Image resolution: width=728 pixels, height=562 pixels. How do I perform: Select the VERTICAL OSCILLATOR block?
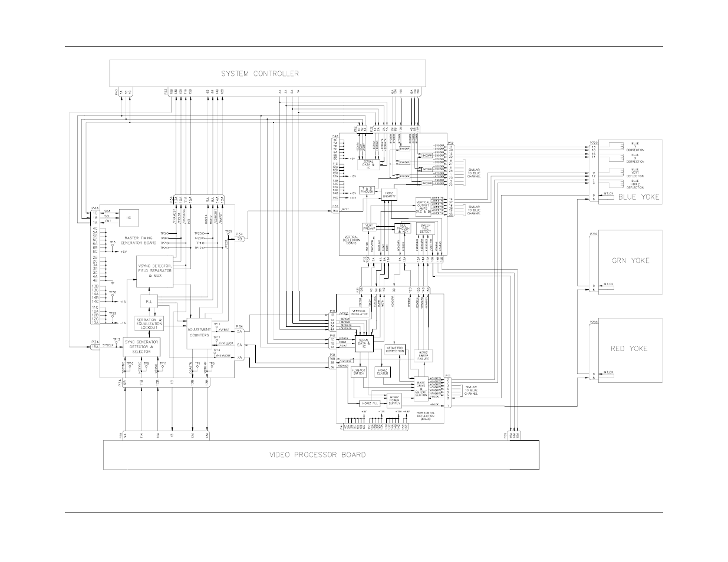(359, 313)
